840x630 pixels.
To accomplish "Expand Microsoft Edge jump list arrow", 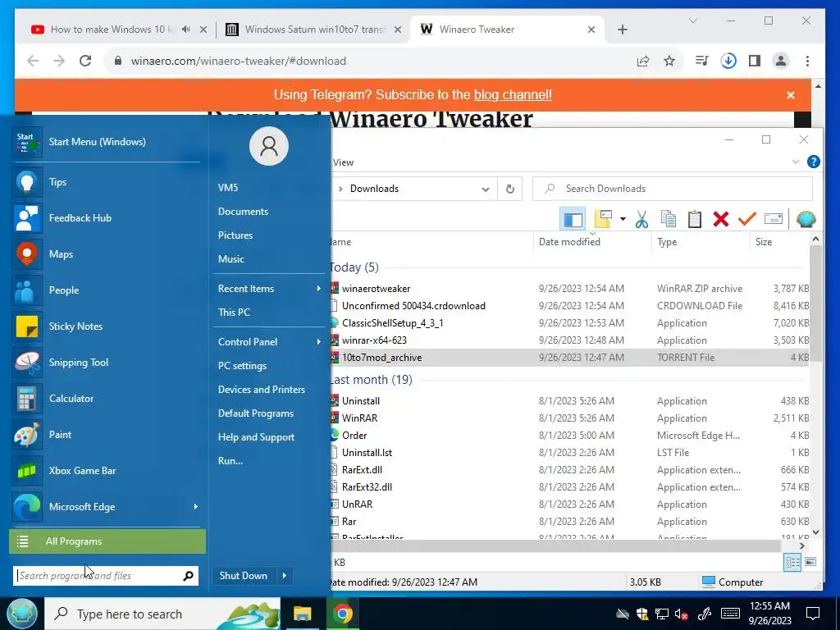I will (x=195, y=507).
